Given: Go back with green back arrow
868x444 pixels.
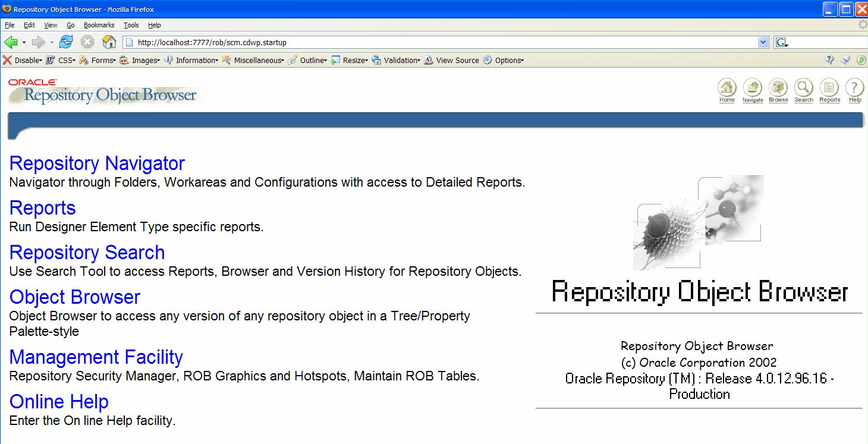Looking at the screenshot, I should 11,42.
